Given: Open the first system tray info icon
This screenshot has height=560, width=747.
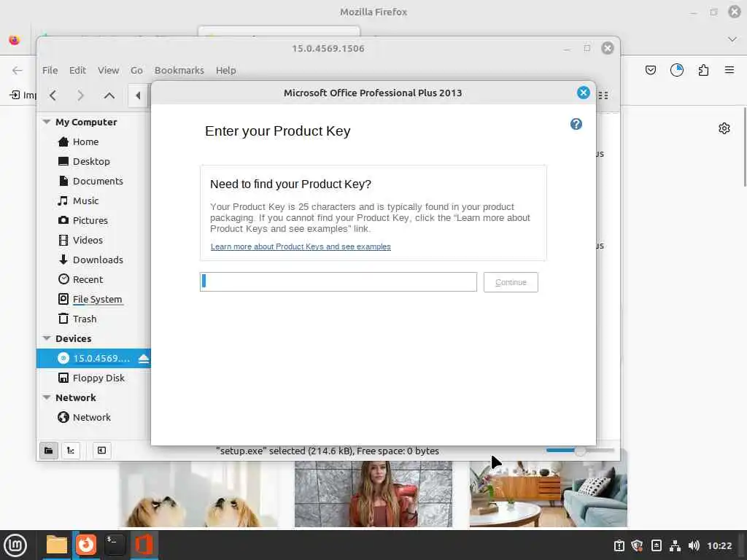Looking at the screenshot, I should 619,545.
